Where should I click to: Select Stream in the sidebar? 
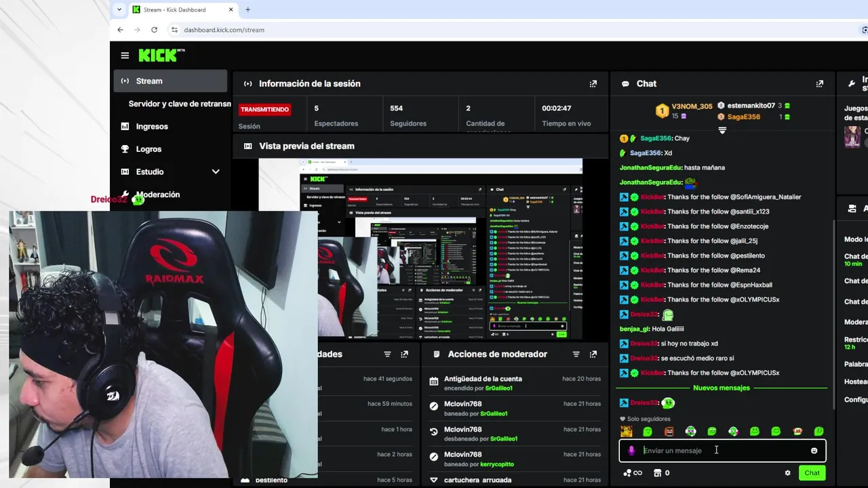[170, 81]
